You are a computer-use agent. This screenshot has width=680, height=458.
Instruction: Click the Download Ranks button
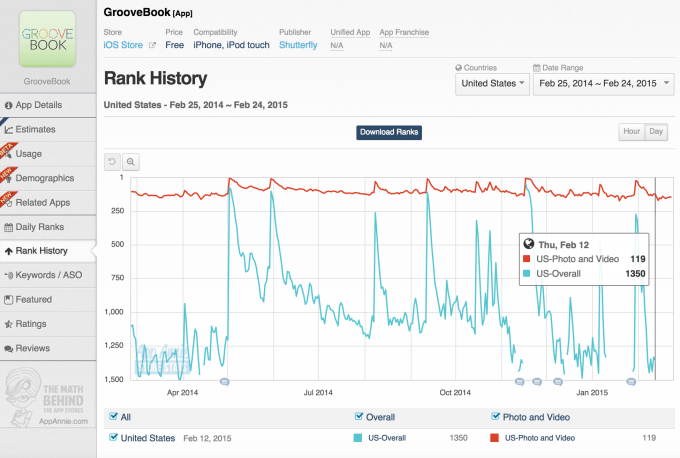[x=389, y=132]
